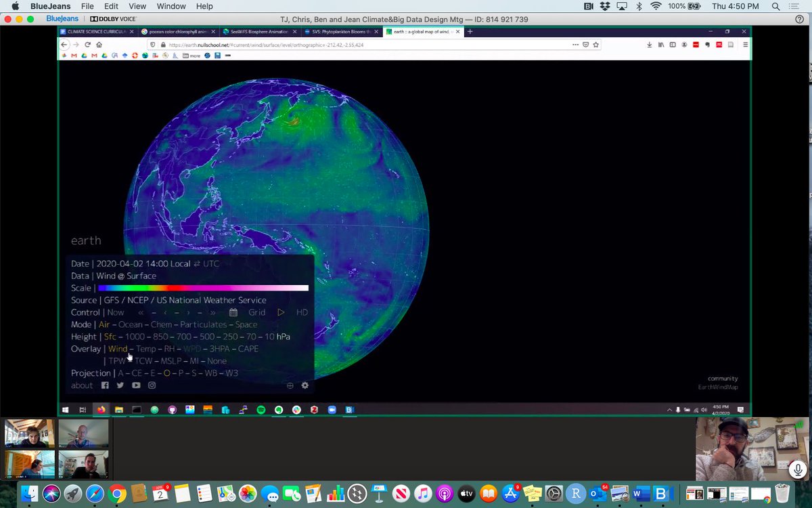
Task: Open settings gear in earth menu
Action: pyautogui.click(x=305, y=385)
